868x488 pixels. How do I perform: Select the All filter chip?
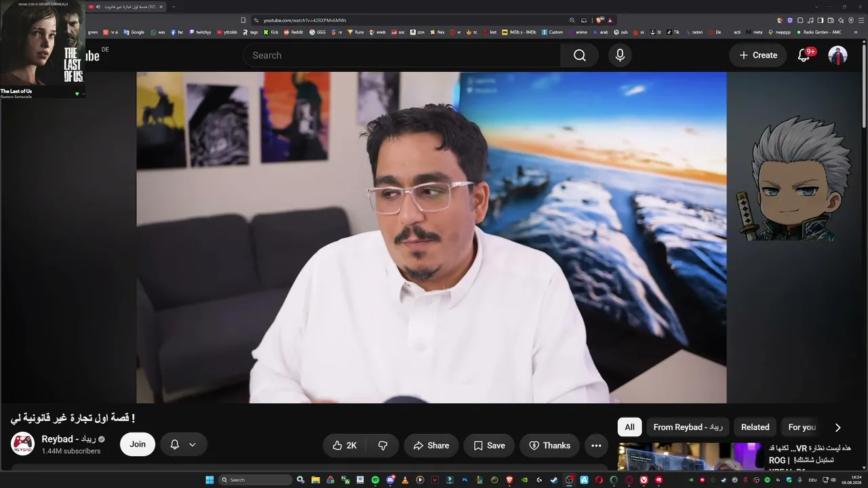click(629, 427)
